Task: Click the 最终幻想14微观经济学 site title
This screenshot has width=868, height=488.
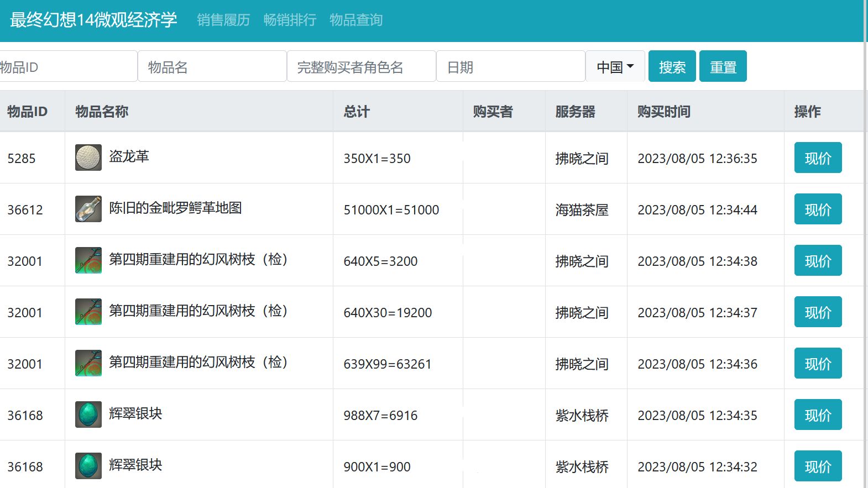Action: pyautogui.click(x=93, y=20)
